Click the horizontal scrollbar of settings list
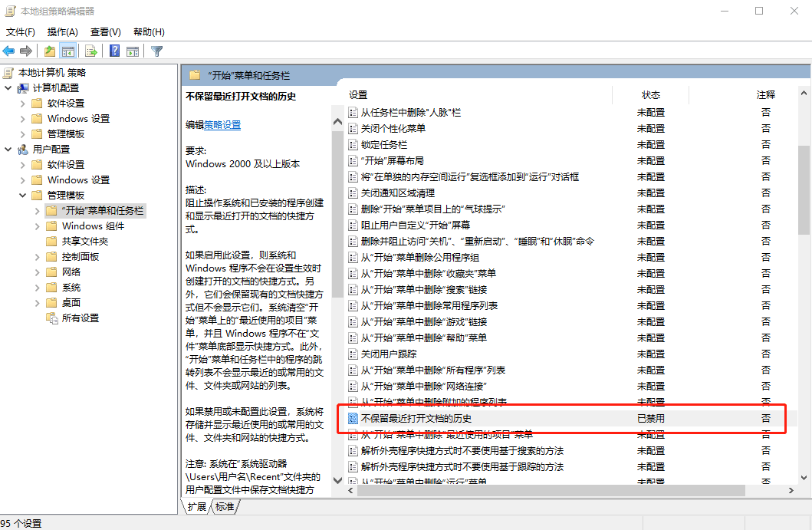 coord(551,490)
